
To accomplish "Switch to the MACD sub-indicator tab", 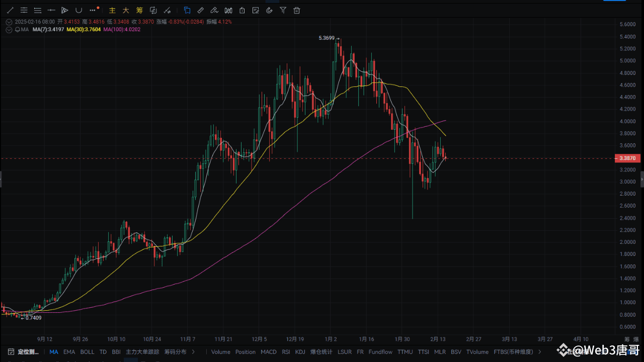I will click(x=268, y=352).
